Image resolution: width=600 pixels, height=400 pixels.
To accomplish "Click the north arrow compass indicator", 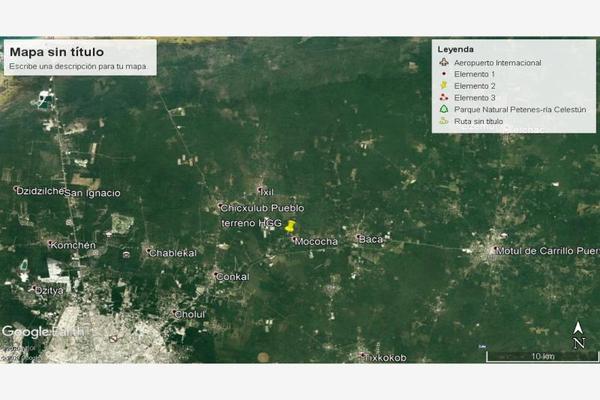I will pos(578,336).
